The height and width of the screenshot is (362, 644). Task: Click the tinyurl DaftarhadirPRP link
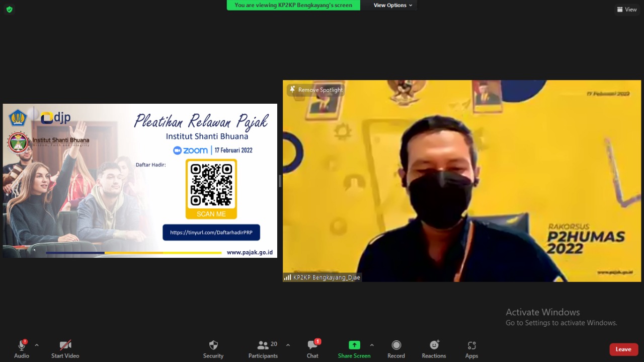click(211, 233)
